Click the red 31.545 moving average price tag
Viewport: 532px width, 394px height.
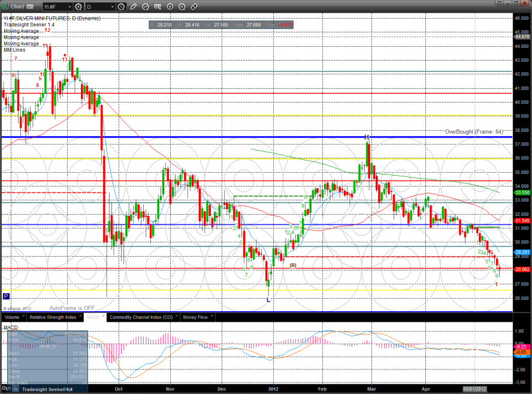[x=522, y=221]
